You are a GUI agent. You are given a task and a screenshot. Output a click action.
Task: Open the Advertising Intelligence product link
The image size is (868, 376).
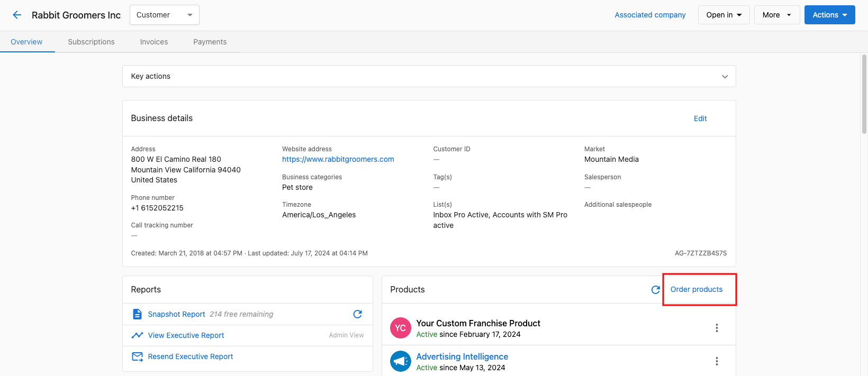[x=462, y=356]
